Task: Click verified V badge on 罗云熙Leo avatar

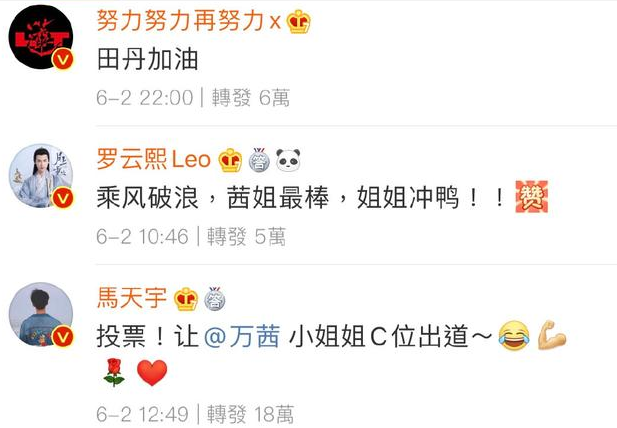Action: click(x=63, y=198)
